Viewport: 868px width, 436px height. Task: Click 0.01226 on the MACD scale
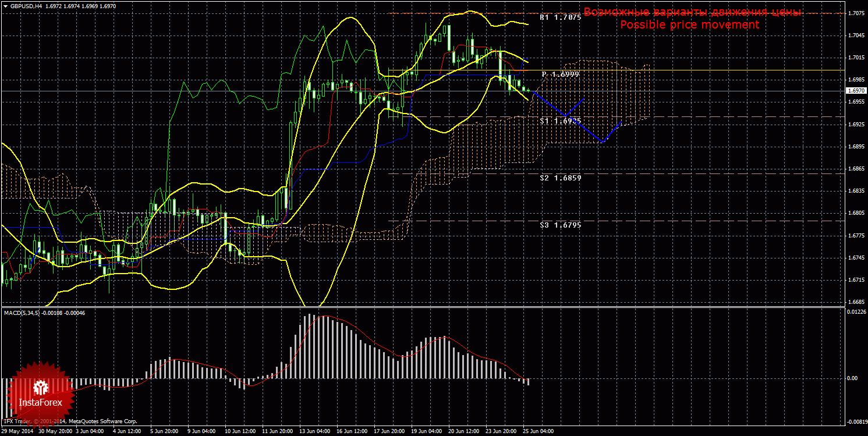click(x=856, y=313)
